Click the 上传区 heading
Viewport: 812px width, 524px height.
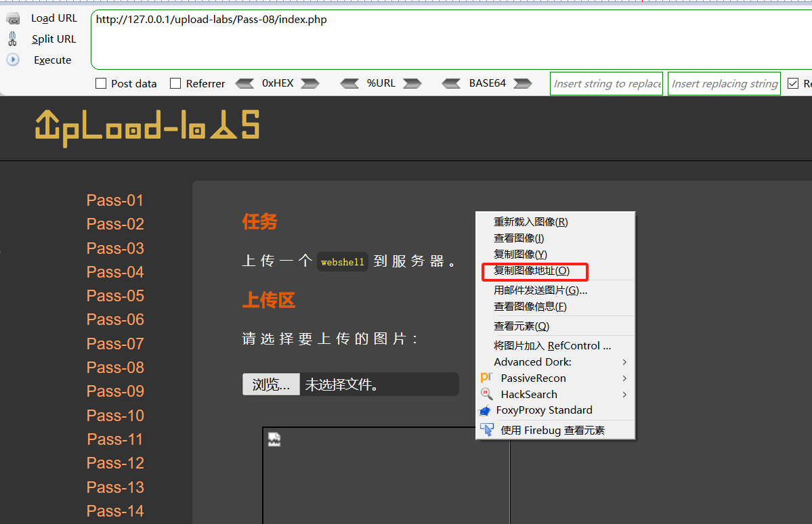(x=269, y=301)
